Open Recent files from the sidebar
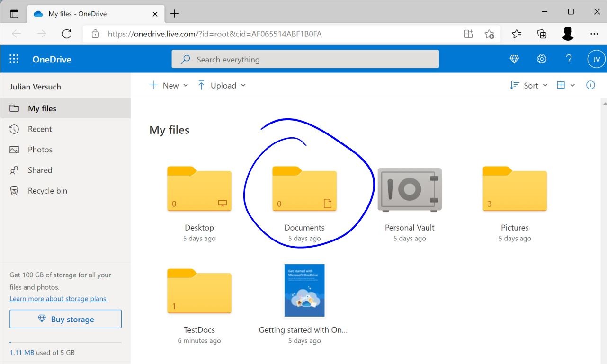 click(x=41, y=129)
